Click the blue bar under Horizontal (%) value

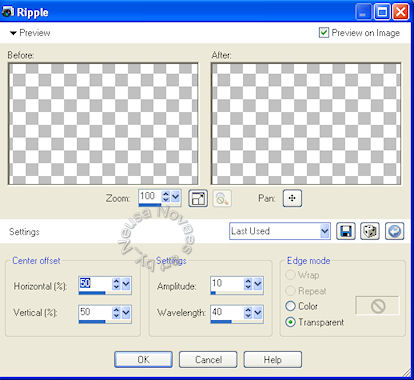click(x=92, y=293)
